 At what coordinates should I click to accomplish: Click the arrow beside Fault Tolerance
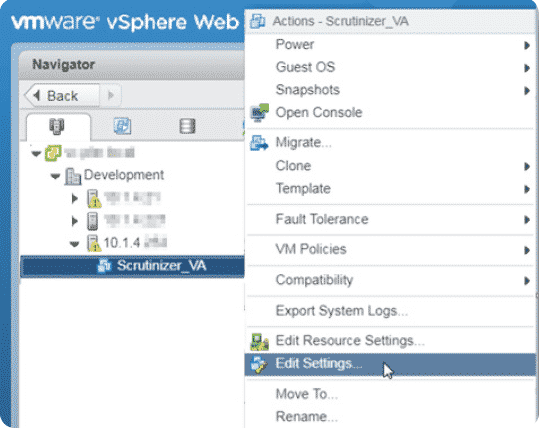pyautogui.click(x=527, y=220)
